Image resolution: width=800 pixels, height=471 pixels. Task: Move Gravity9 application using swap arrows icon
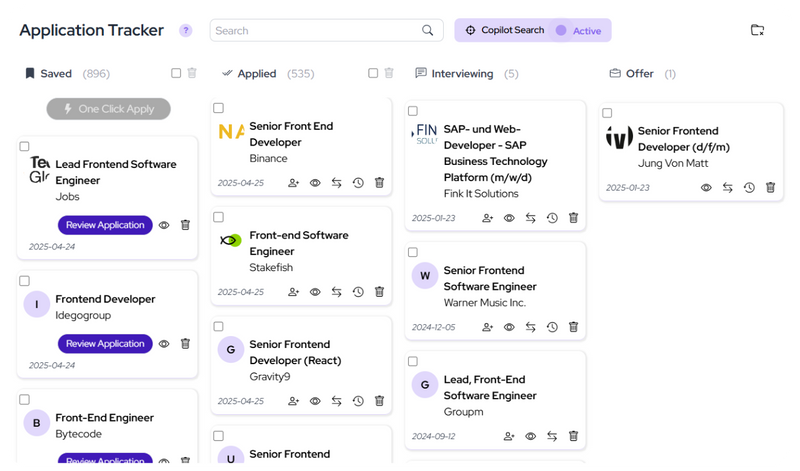click(336, 401)
